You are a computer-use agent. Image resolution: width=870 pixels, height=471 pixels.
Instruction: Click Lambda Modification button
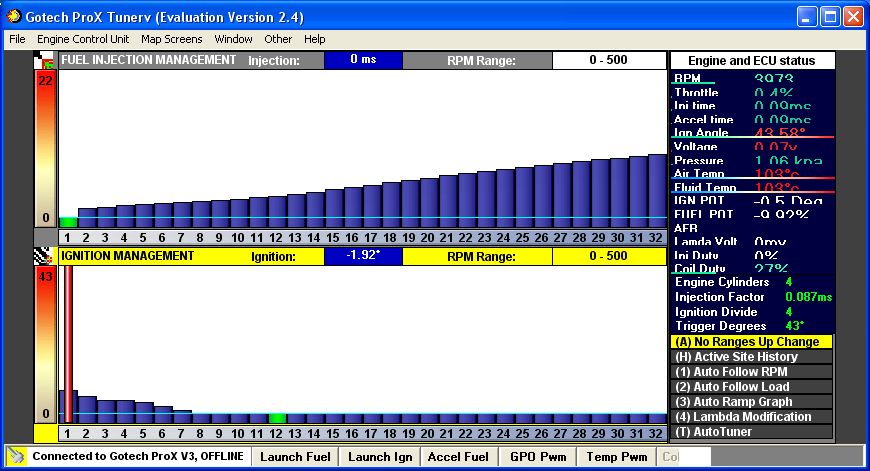pos(751,417)
